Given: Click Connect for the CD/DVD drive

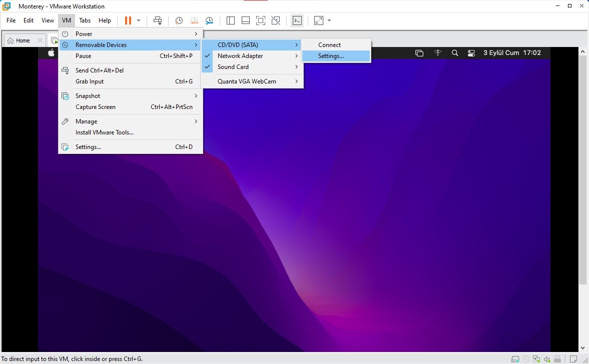Looking at the screenshot, I should [x=336, y=45].
